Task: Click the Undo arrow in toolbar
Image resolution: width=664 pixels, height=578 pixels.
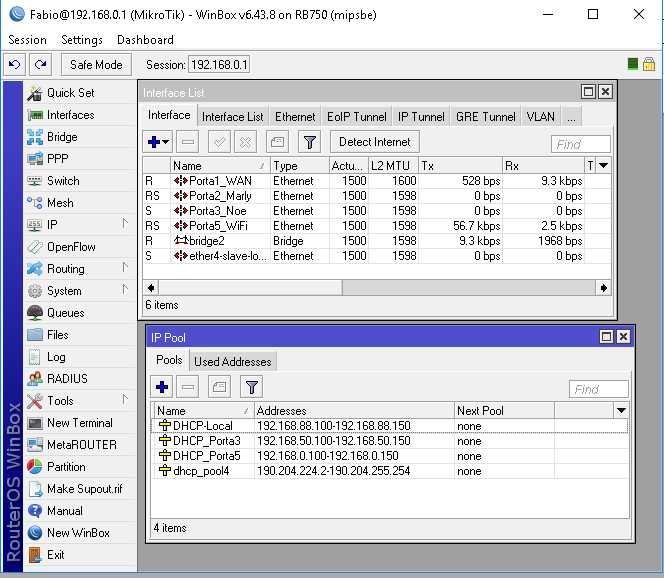Action: tap(15, 65)
